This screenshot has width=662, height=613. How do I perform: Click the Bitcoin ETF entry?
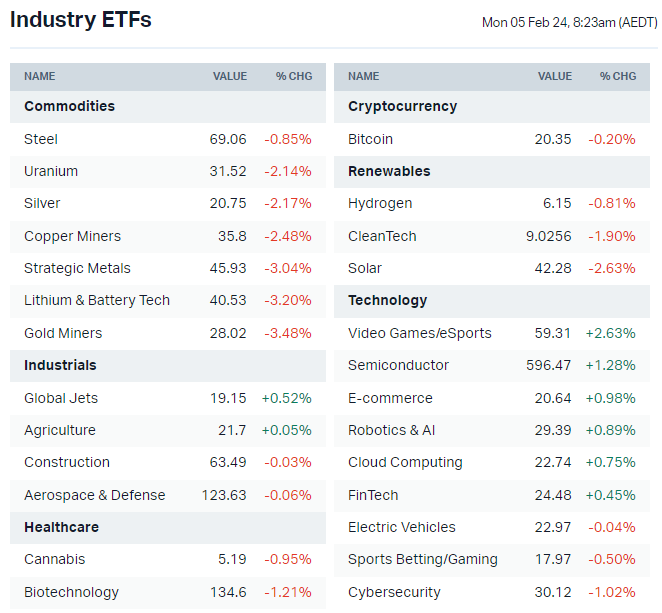370,139
